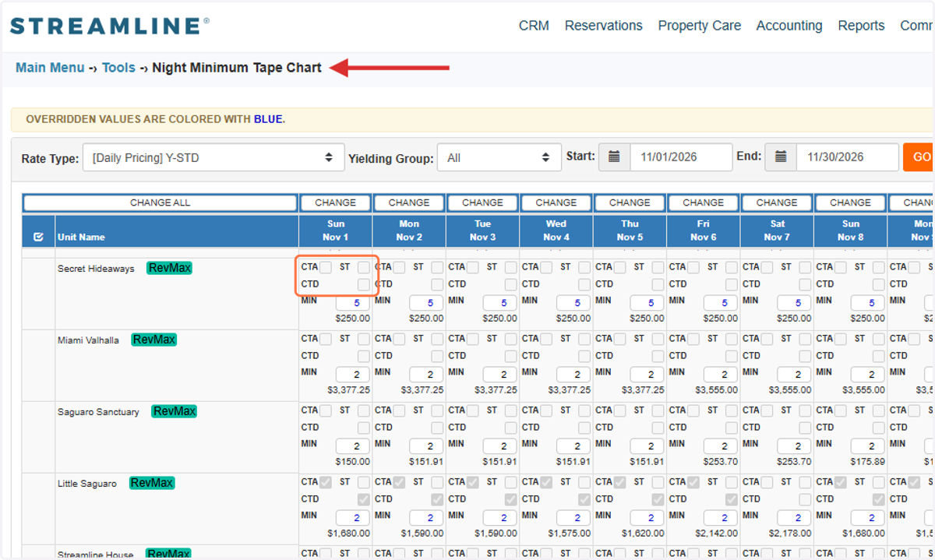Image resolution: width=935 pixels, height=560 pixels.
Task: Click the Saguaro Sanctuary unit name
Action: (x=98, y=412)
